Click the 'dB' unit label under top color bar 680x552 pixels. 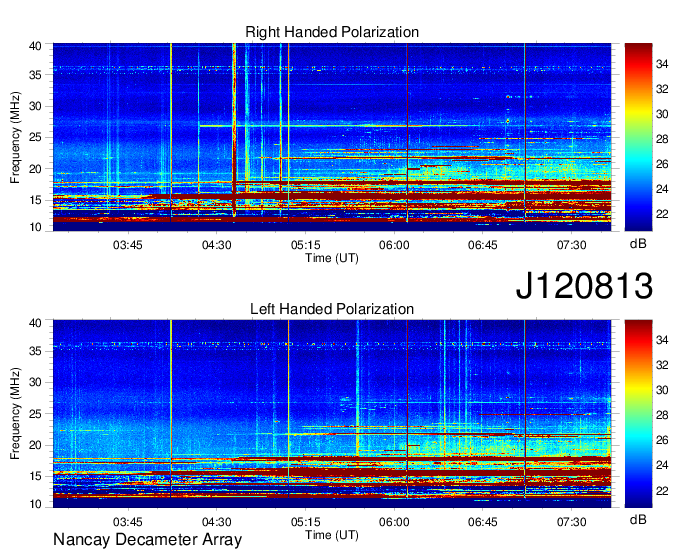click(638, 244)
